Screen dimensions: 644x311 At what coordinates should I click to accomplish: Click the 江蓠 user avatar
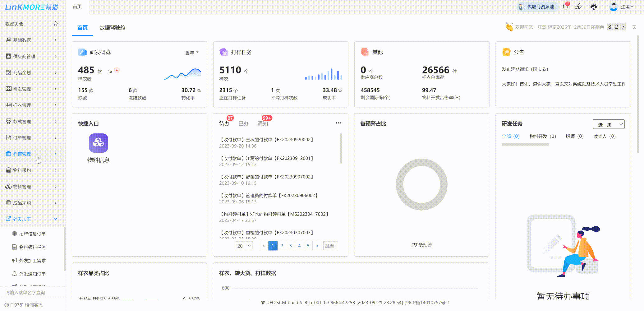tap(614, 7)
